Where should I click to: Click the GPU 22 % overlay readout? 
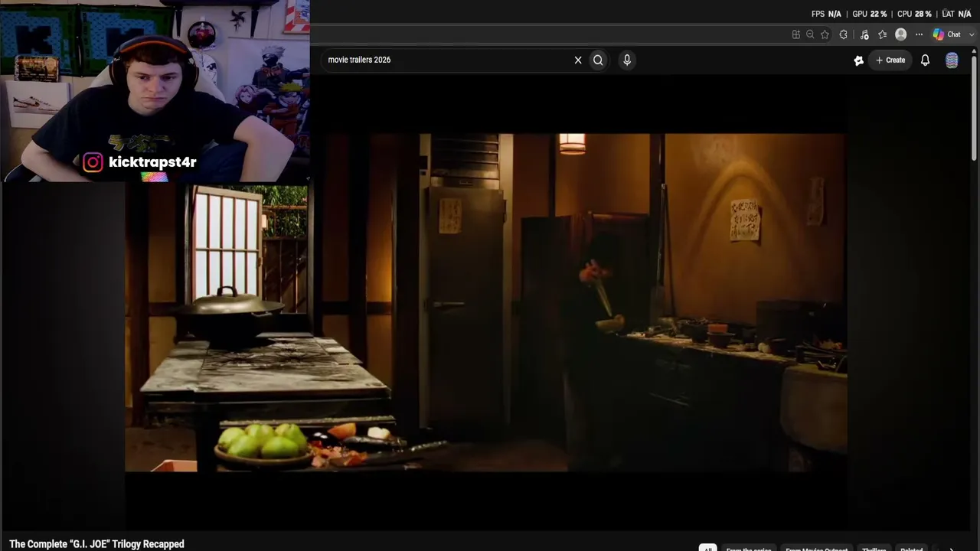869,14
